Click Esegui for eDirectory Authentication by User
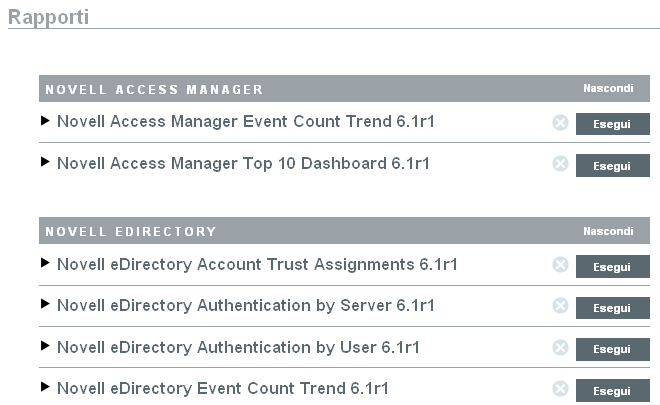 (612, 349)
